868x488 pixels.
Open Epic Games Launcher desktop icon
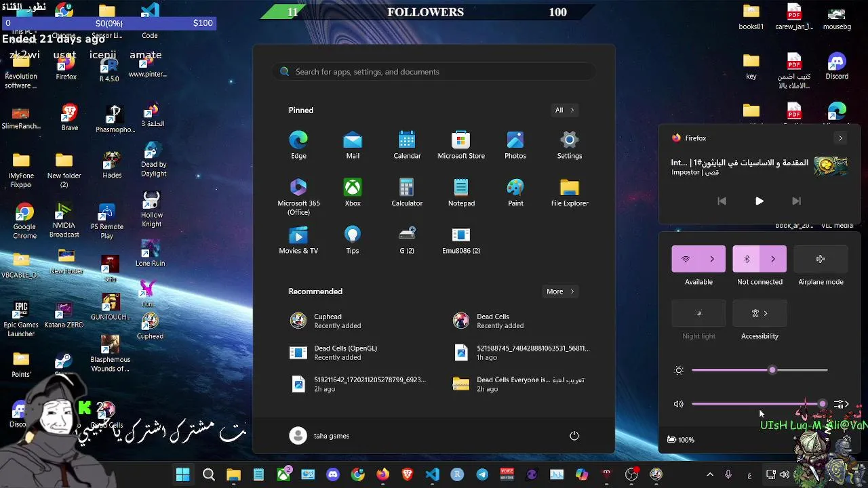pos(21,319)
